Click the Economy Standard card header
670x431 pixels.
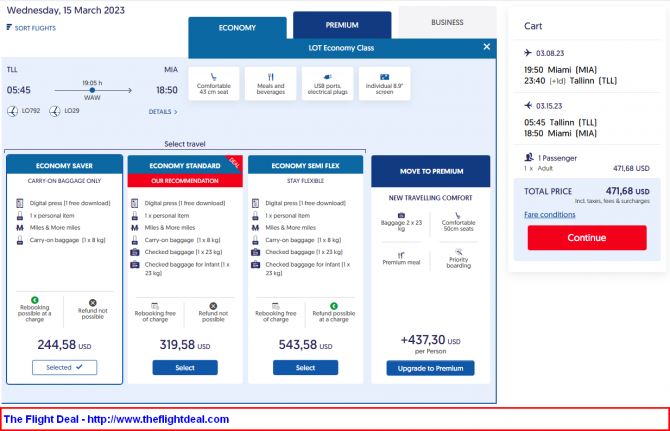point(185,165)
